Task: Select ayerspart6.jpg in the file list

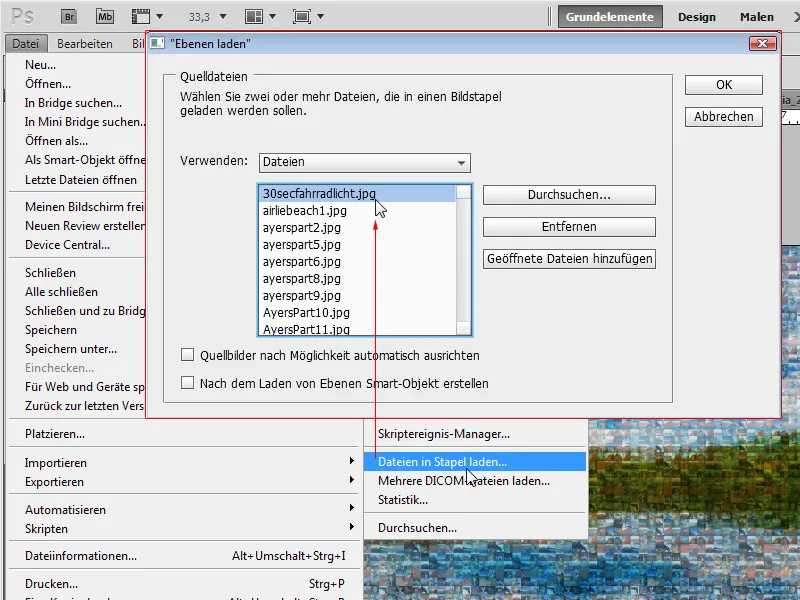Action: 357,261
